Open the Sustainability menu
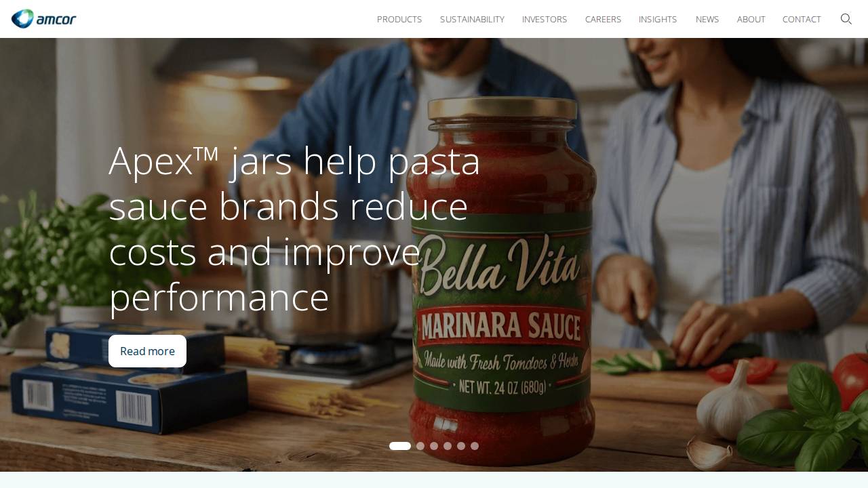Image resolution: width=868 pixels, height=488 pixels. pos(472,19)
